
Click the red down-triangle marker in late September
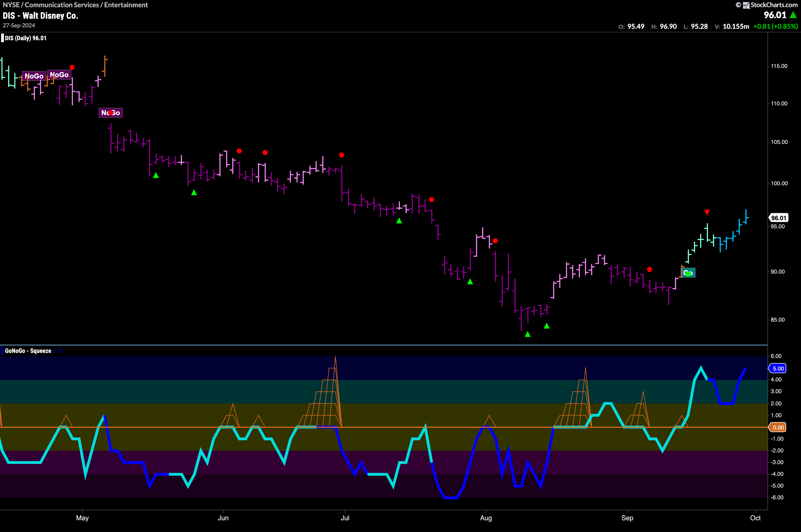[x=707, y=212]
